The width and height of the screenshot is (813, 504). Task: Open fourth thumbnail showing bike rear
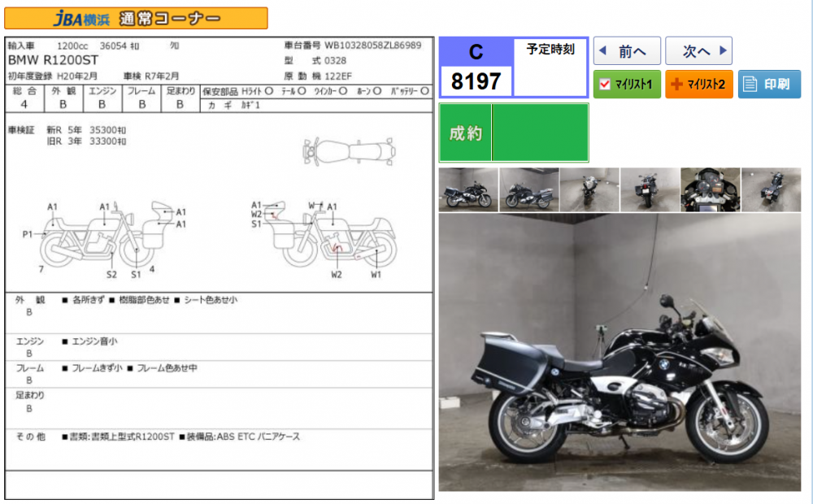pyautogui.click(x=650, y=189)
